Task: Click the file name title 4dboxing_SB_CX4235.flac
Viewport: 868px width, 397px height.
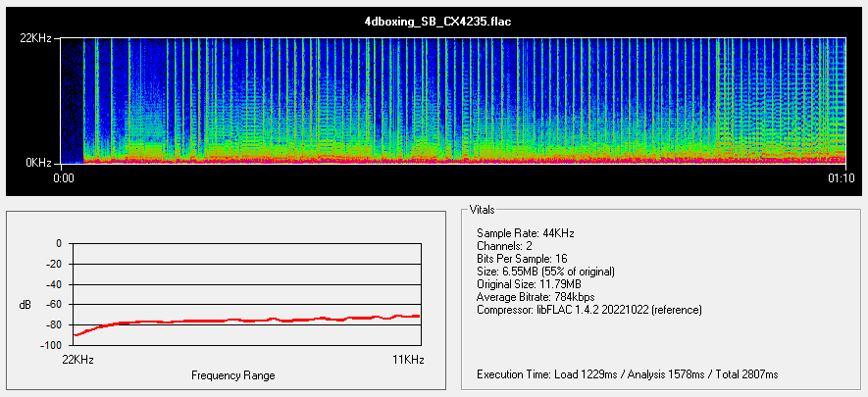Action: click(434, 20)
